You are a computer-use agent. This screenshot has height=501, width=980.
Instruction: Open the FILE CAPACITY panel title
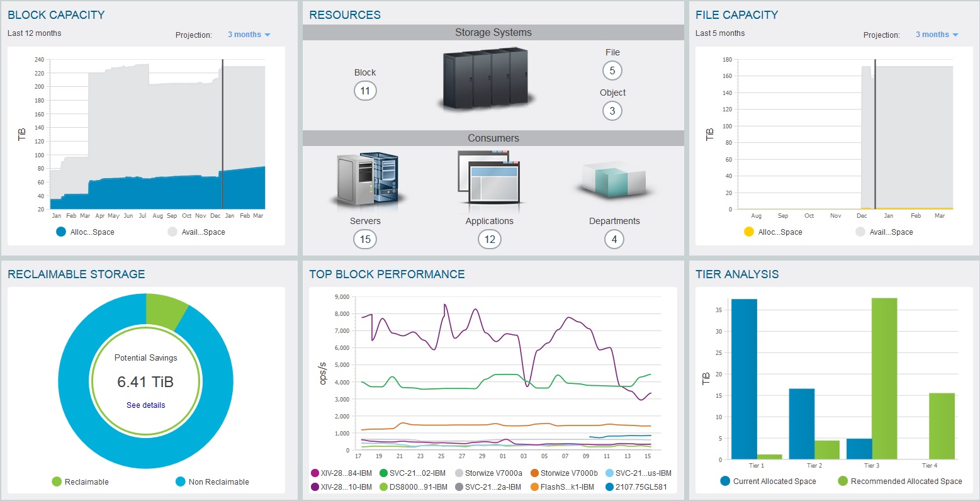tap(736, 14)
